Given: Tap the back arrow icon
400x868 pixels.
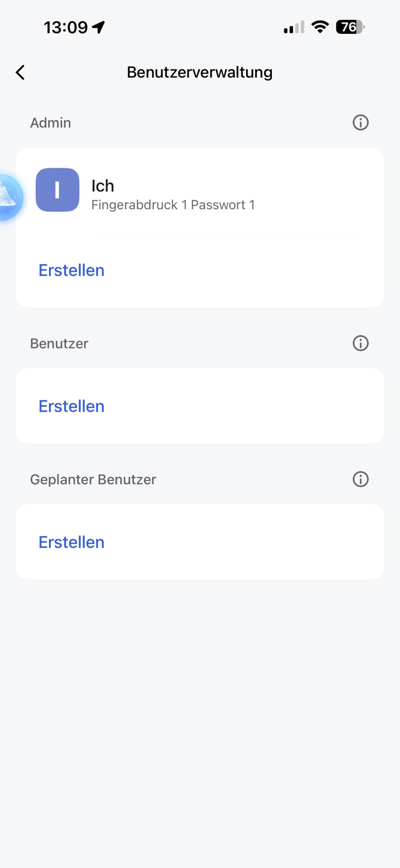Looking at the screenshot, I should tap(20, 73).
